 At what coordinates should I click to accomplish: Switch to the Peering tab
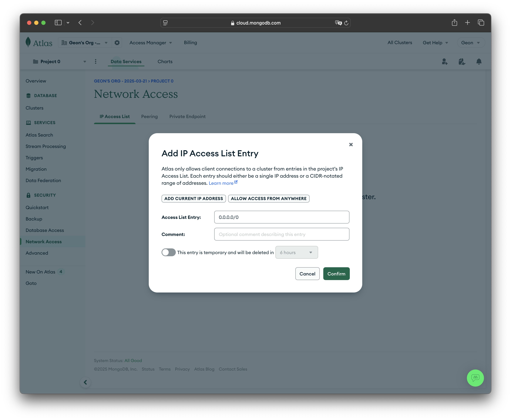pyautogui.click(x=149, y=116)
